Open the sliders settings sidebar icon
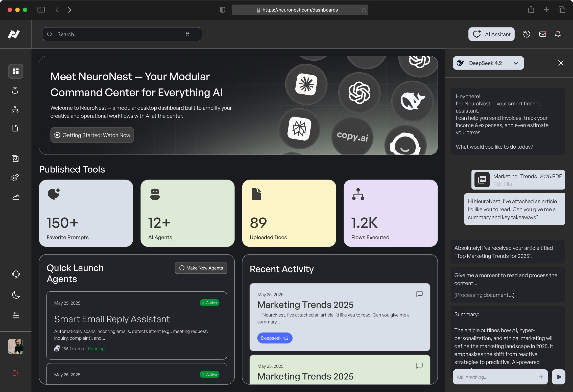573x392 pixels. [16, 315]
